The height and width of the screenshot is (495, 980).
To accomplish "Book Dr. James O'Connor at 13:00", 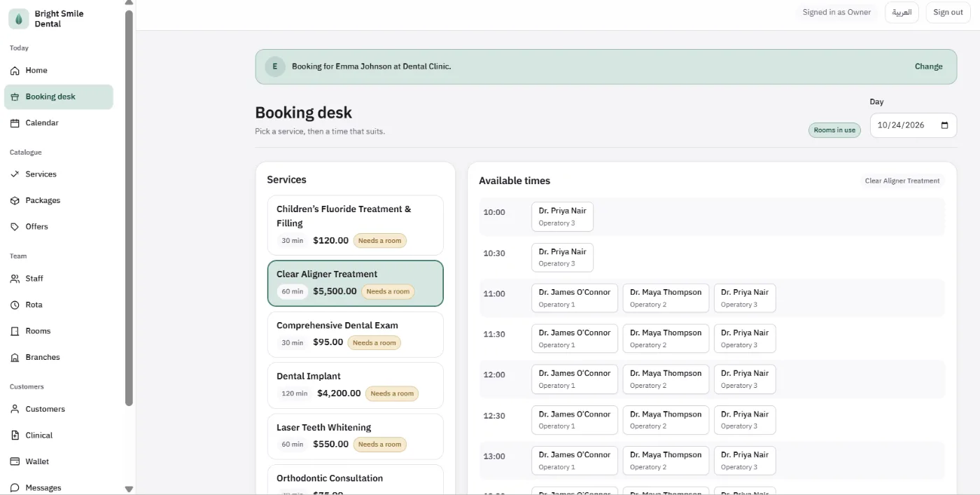I will pyautogui.click(x=575, y=461).
